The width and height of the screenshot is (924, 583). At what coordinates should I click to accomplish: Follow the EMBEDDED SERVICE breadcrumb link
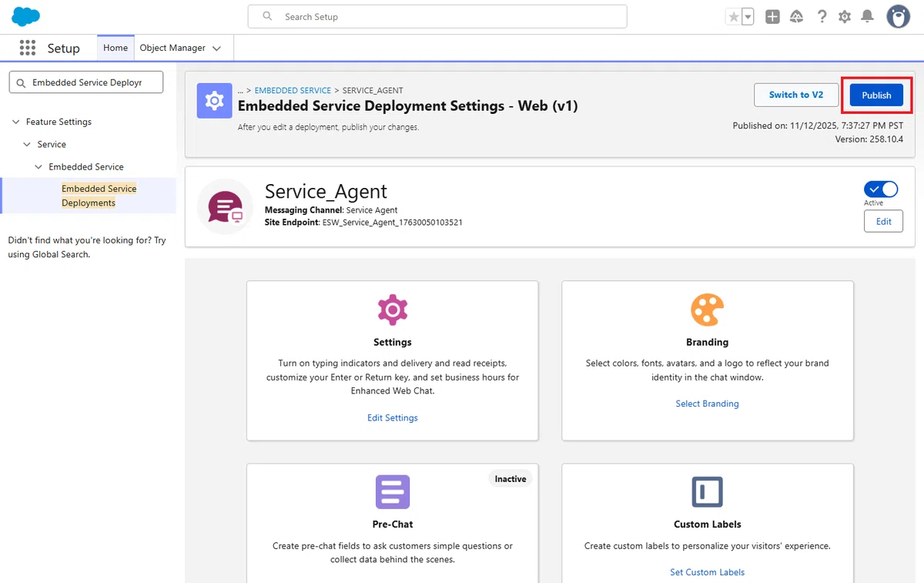click(293, 90)
